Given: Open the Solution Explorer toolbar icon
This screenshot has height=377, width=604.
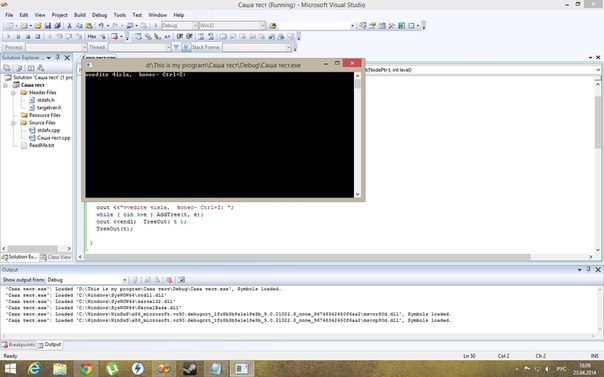Looking at the screenshot, I should (362, 26).
